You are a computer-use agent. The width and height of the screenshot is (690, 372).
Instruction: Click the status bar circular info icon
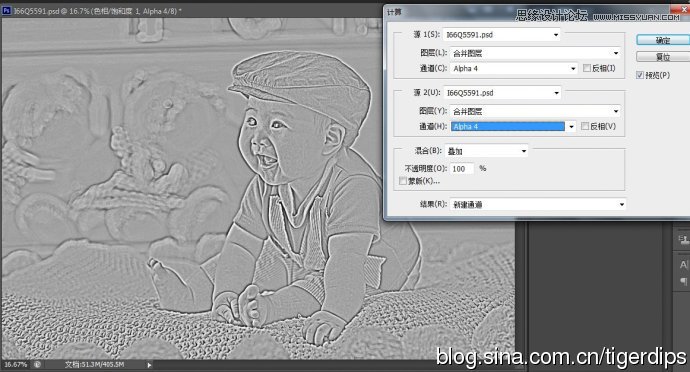click(37, 365)
